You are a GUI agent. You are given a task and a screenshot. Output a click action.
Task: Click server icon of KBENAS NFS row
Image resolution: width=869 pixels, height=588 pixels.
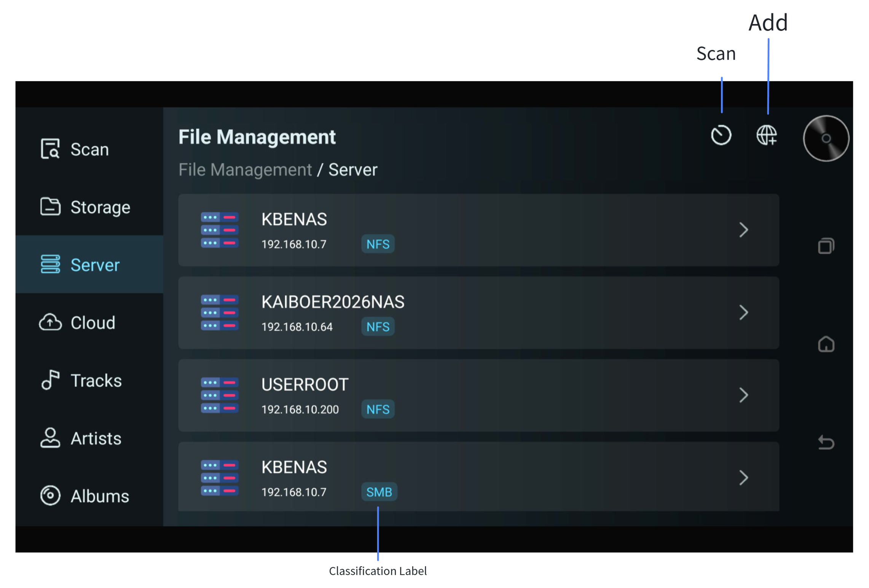click(220, 230)
